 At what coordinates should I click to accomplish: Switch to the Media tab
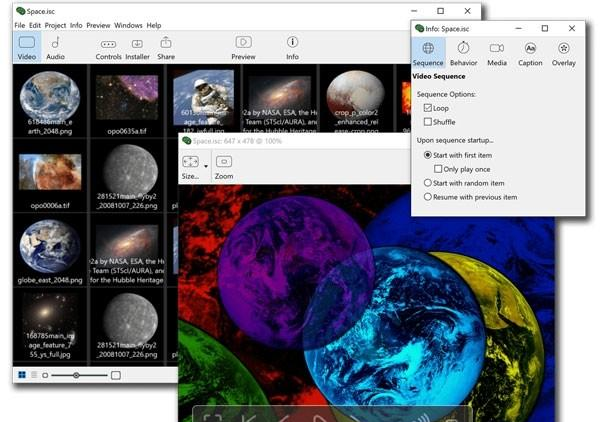(x=497, y=53)
